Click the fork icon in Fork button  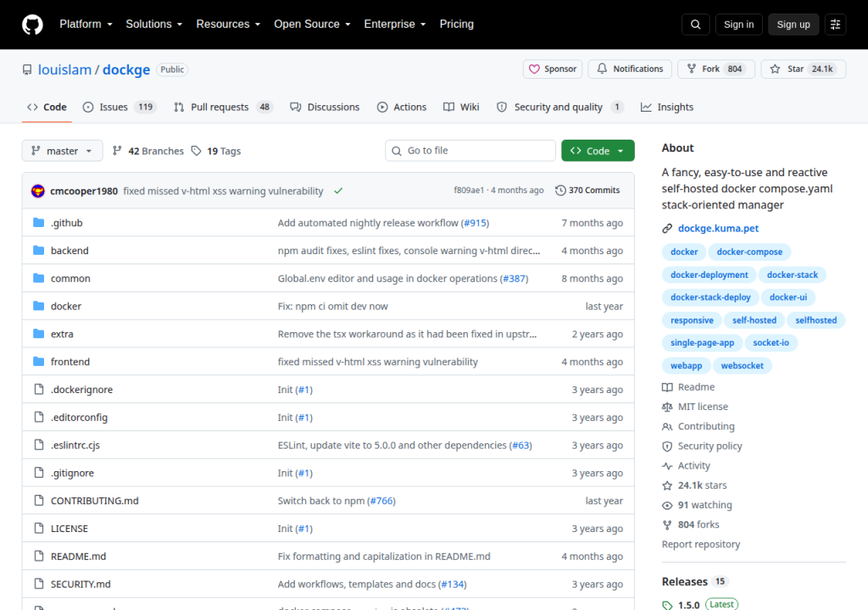pyautogui.click(x=692, y=69)
